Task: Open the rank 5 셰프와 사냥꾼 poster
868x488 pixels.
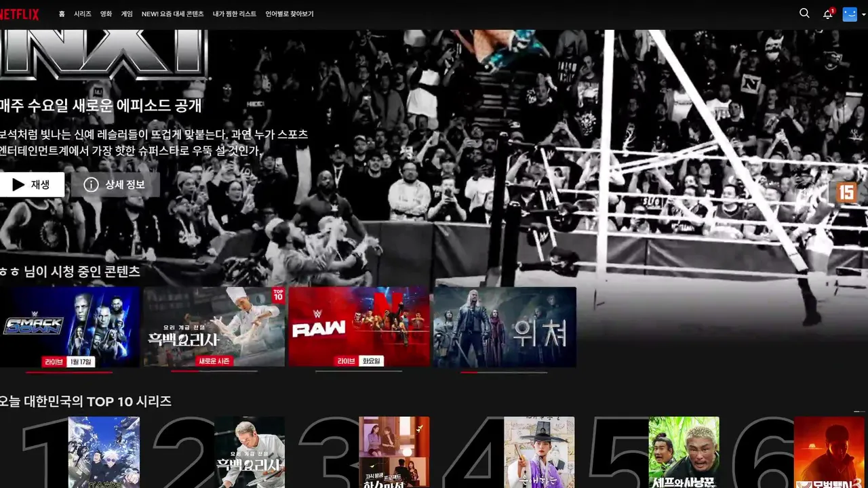Action: (684, 452)
